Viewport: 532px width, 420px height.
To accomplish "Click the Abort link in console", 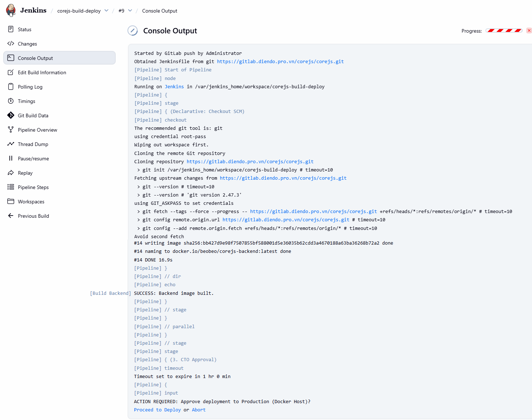I will (198, 410).
